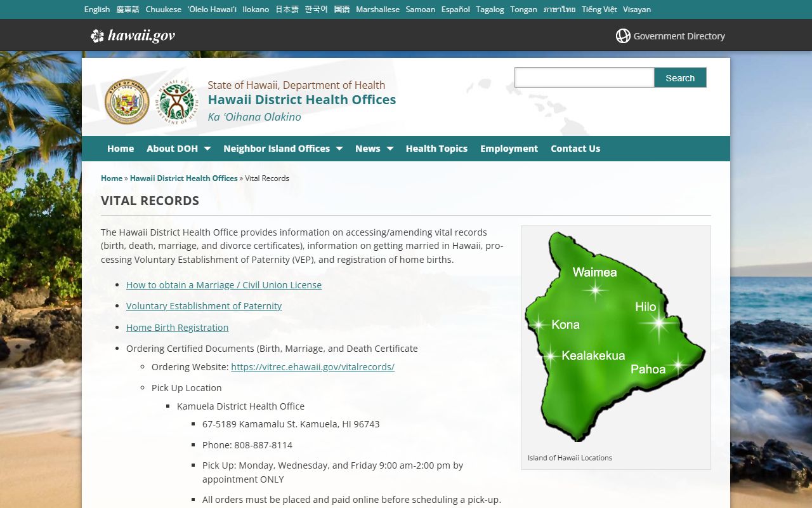Switch language to Español
The image size is (812, 508).
[455, 10]
